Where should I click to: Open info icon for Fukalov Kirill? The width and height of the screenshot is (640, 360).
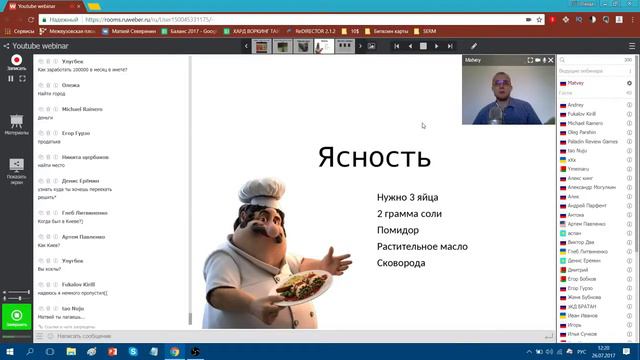click(x=629, y=114)
